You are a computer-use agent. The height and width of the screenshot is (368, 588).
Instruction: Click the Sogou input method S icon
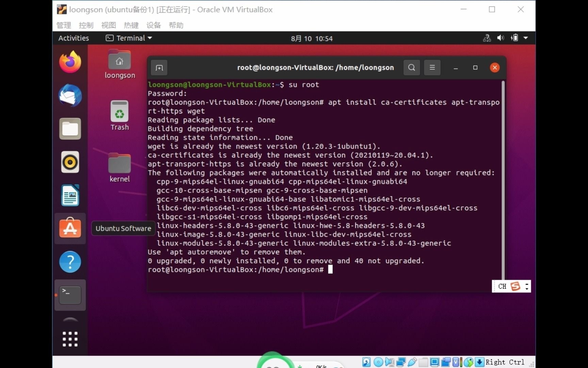pyautogui.click(x=515, y=286)
